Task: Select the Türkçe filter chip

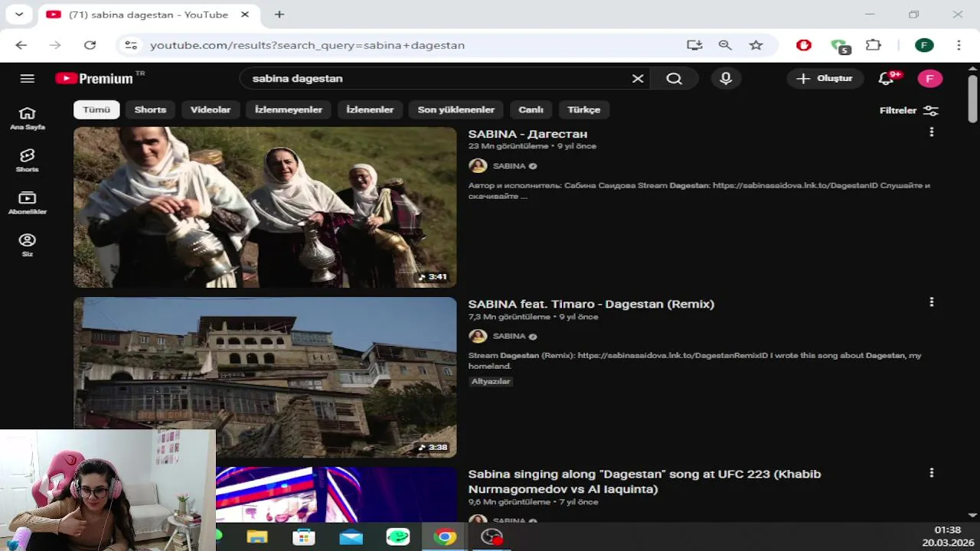Action: [x=583, y=109]
